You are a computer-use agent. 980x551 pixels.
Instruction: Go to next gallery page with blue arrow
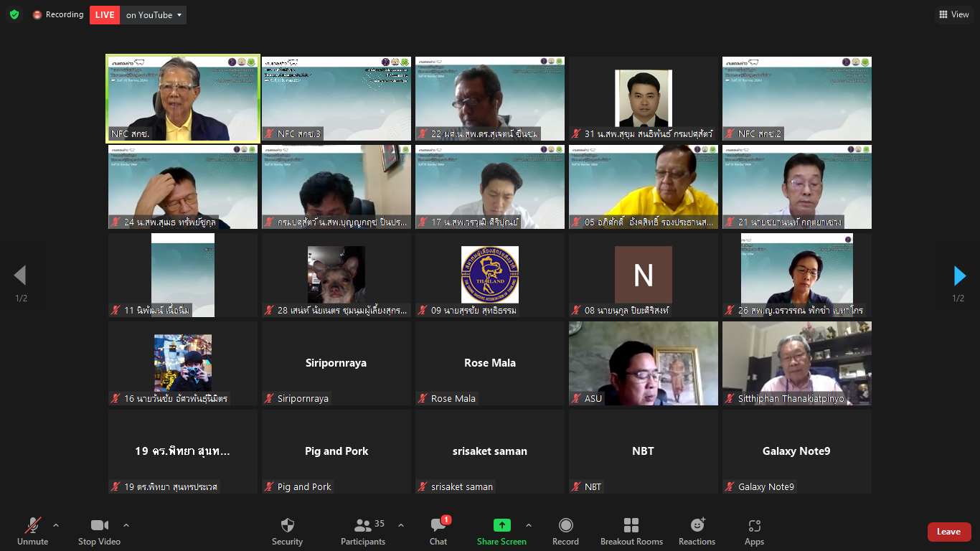(959, 275)
